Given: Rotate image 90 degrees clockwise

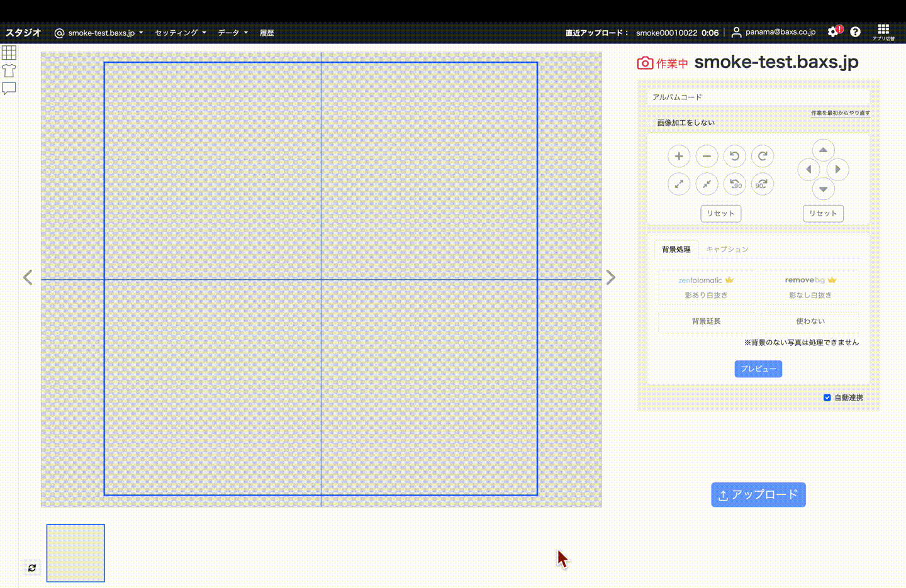Looking at the screenshot, I should click(x=762, y=184).
